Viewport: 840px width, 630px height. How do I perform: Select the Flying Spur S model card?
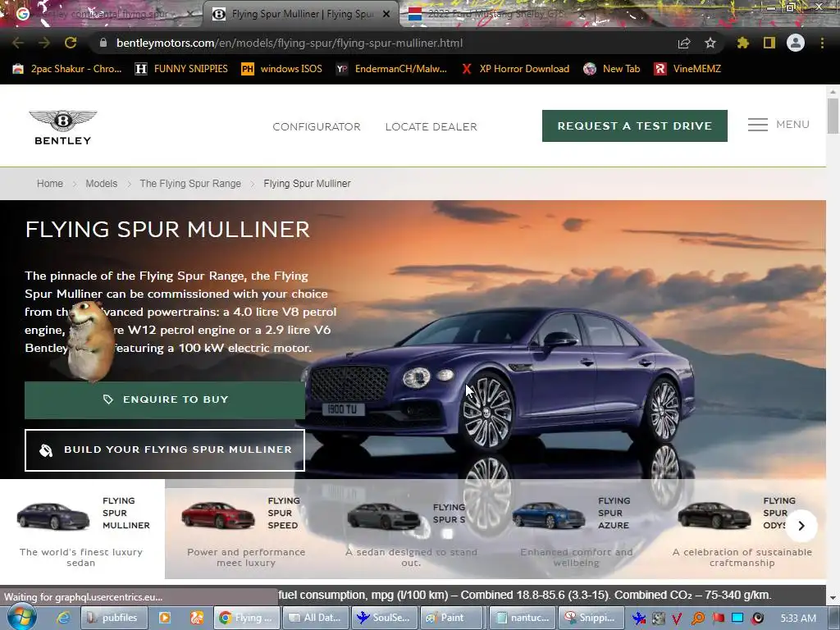(413, 529)
